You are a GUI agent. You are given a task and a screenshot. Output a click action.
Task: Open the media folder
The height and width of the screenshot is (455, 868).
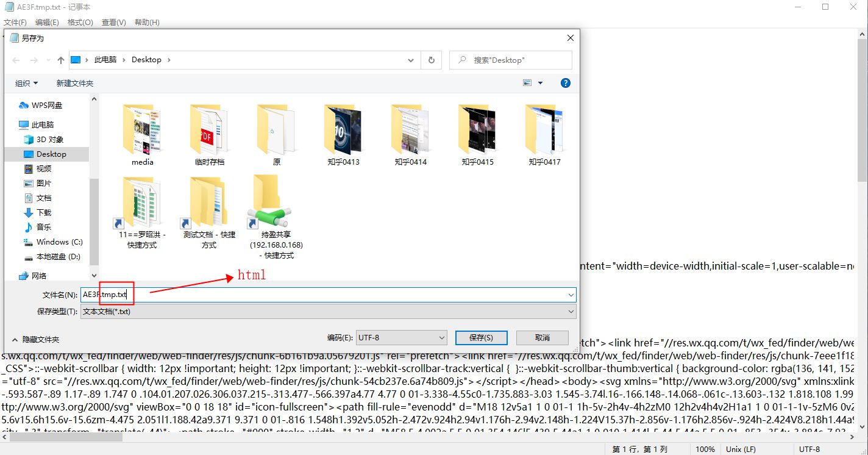142,135
